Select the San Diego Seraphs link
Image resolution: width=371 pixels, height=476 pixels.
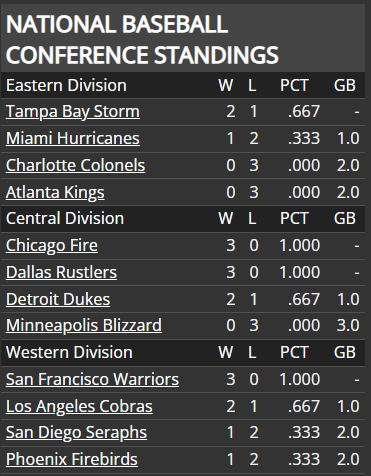click(76, 433)
